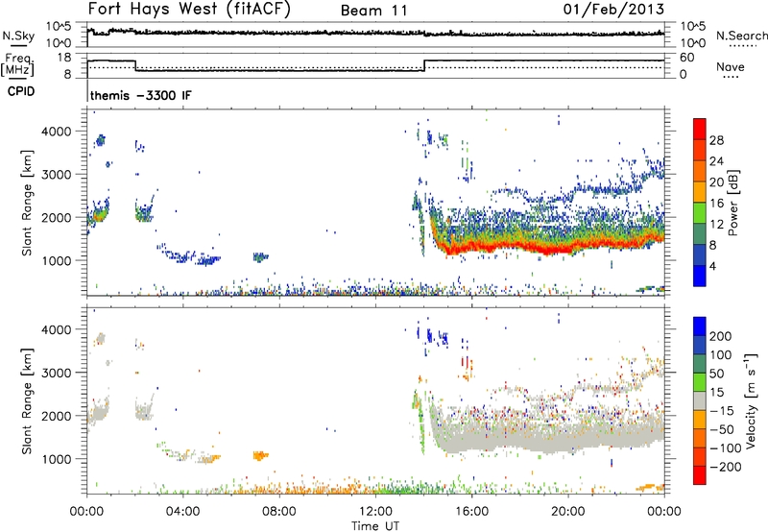Click the bright blue bottom segment of Power colorbar

[700, 276]
